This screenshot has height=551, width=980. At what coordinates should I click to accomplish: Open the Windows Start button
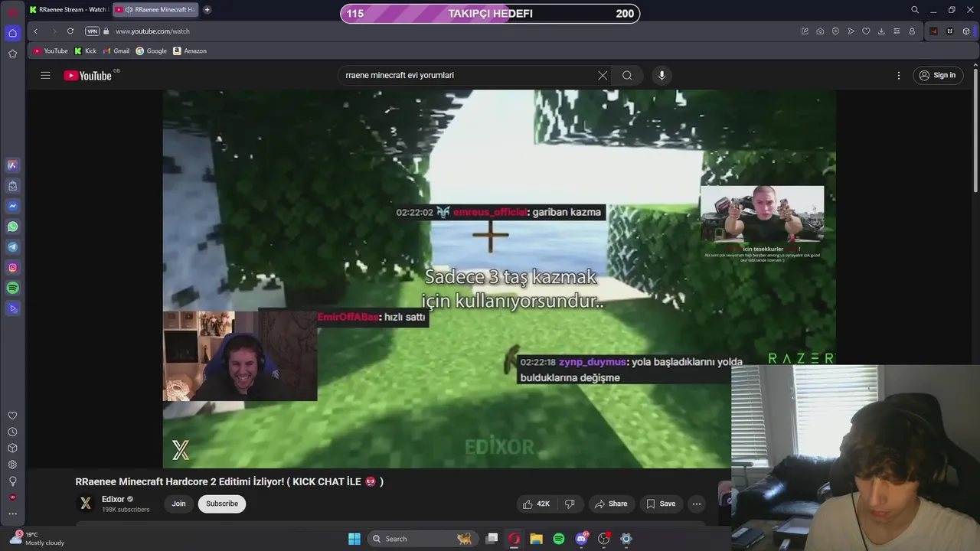(x=354, y=539)
